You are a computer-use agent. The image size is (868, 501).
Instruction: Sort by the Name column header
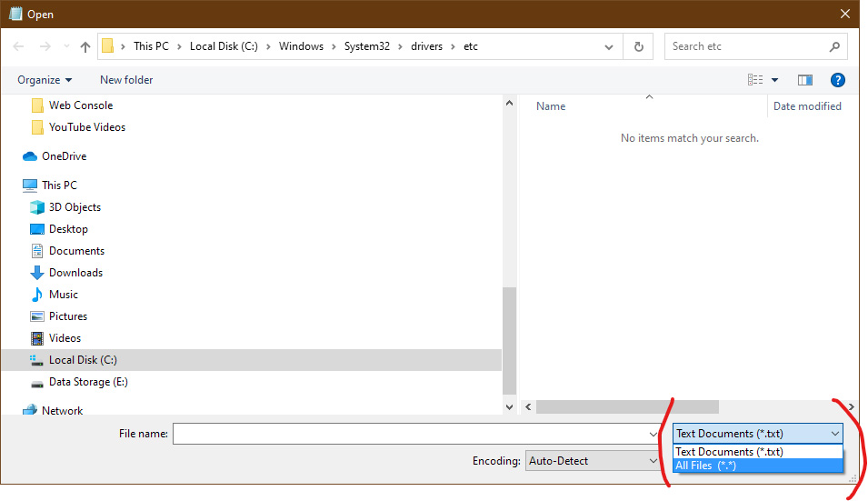tap(551, 106)
